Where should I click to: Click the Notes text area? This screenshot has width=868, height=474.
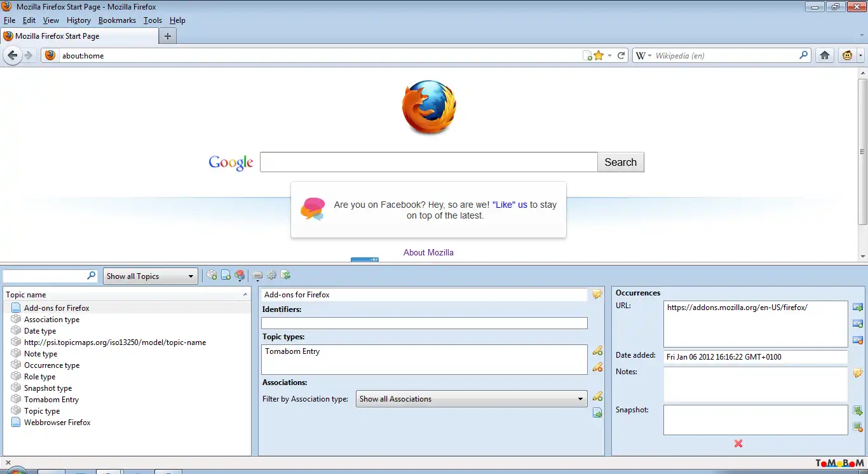(756, 384)
